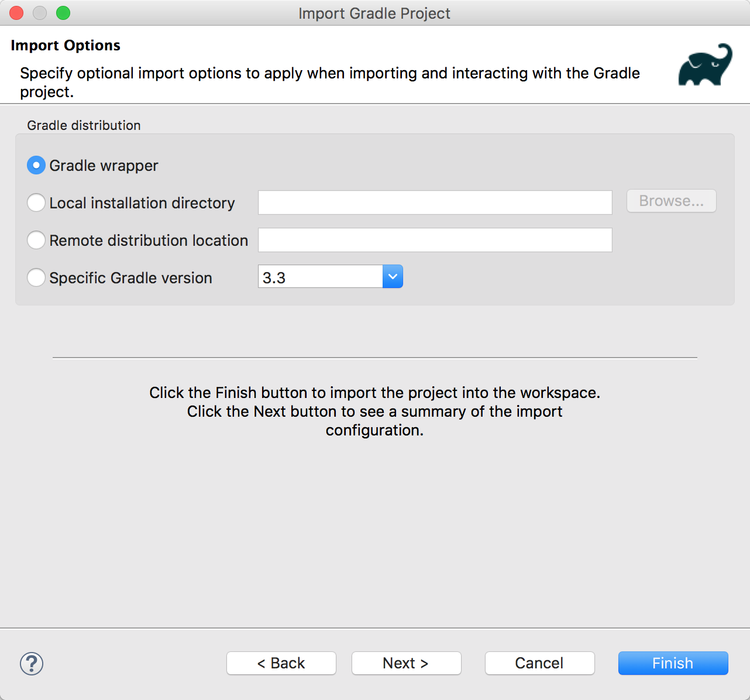750x700 pixels.
Task: Click the Remote distribution location text field
Action: click(x=435, y=240)
